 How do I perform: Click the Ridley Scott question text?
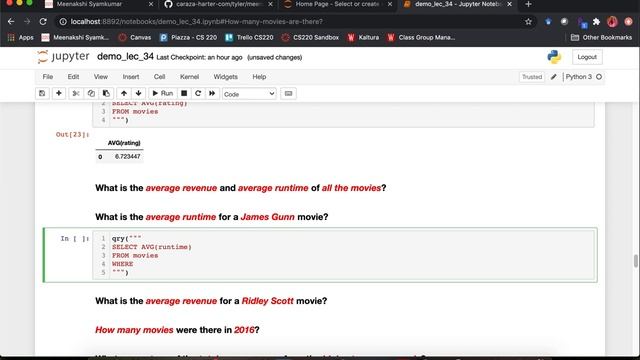pyautogui.click(x=211, y=301)
